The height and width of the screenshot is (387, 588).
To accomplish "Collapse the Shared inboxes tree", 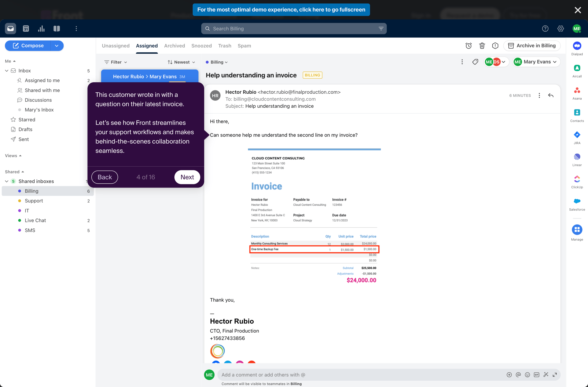I will point(7,181).
